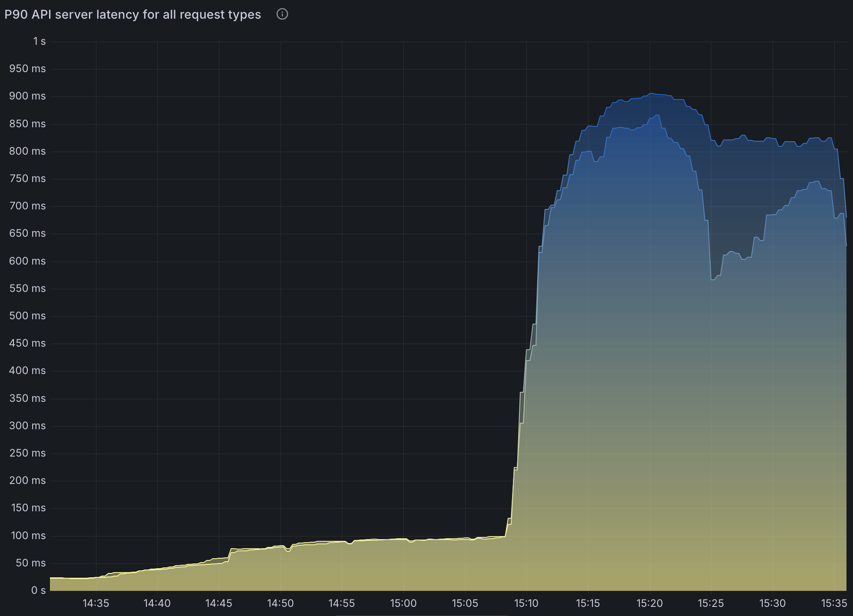Click the 15:15 time axis label
This screenshot has width=853, height=616.
[x=589, y=603]
